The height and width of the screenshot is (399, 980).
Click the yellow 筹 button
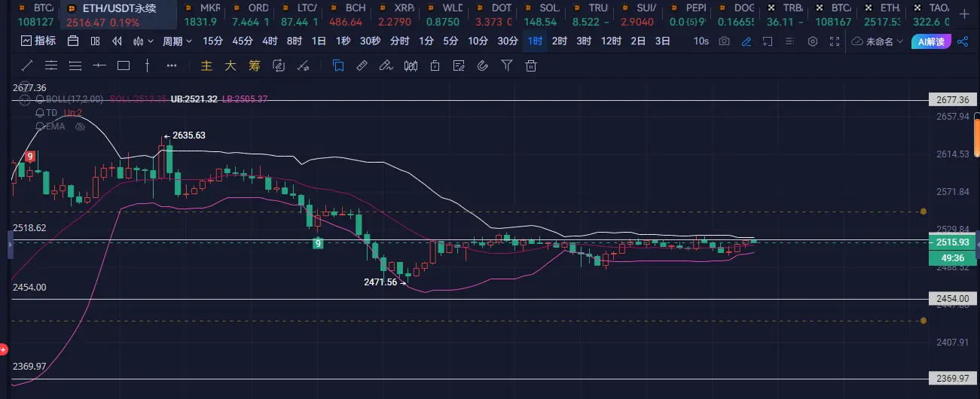255,65
